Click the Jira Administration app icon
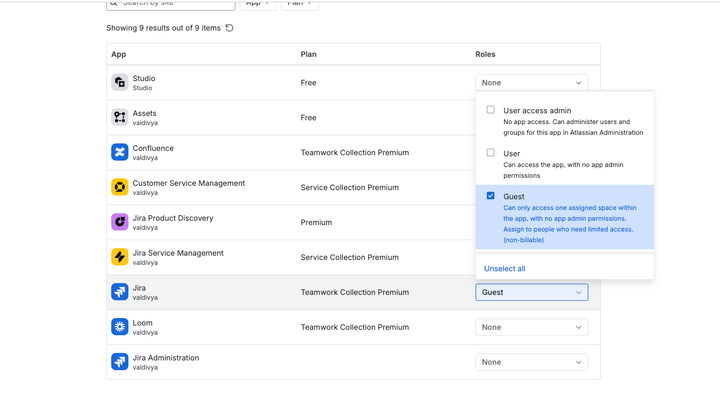Screen dimensions: 720x405 coord(119,361)
